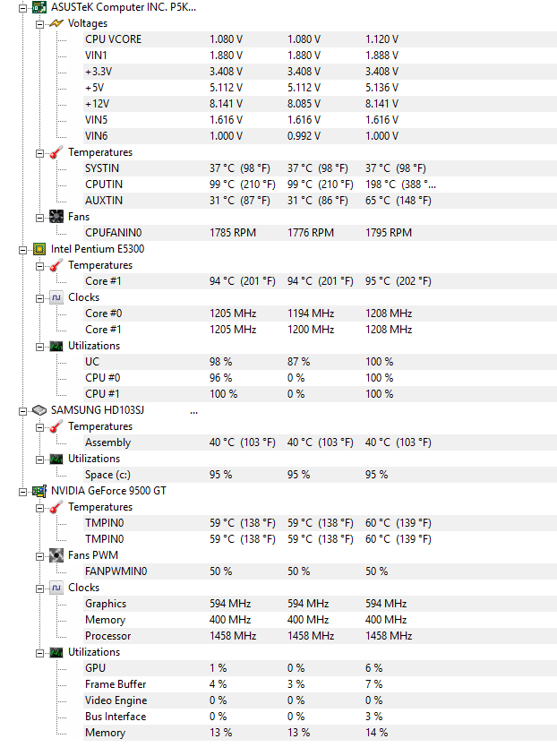Image resolution: width=557 pixels, height=756 pixels.
Task: Select the Frame Buffer utilization row
Action: [x=320, y=684]
